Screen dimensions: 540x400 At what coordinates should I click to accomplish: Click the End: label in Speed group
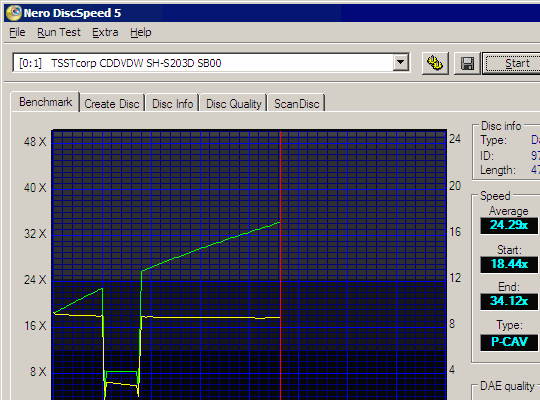[509, 287]
